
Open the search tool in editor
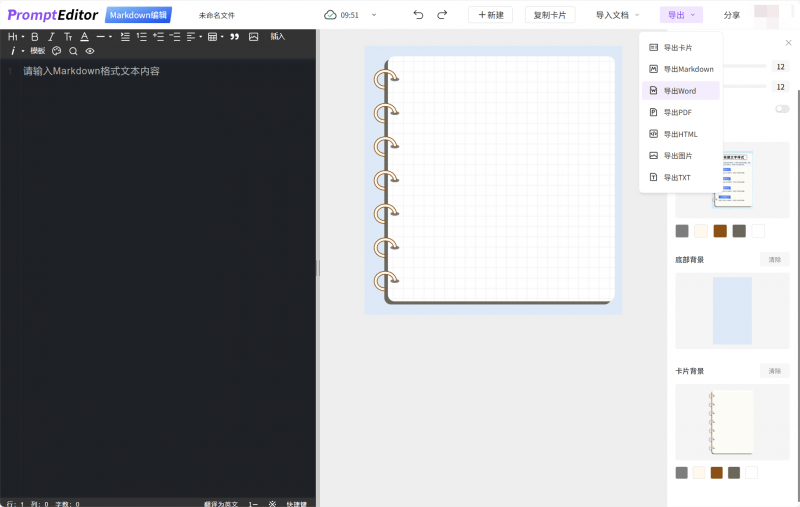click(x=73, y=51)
